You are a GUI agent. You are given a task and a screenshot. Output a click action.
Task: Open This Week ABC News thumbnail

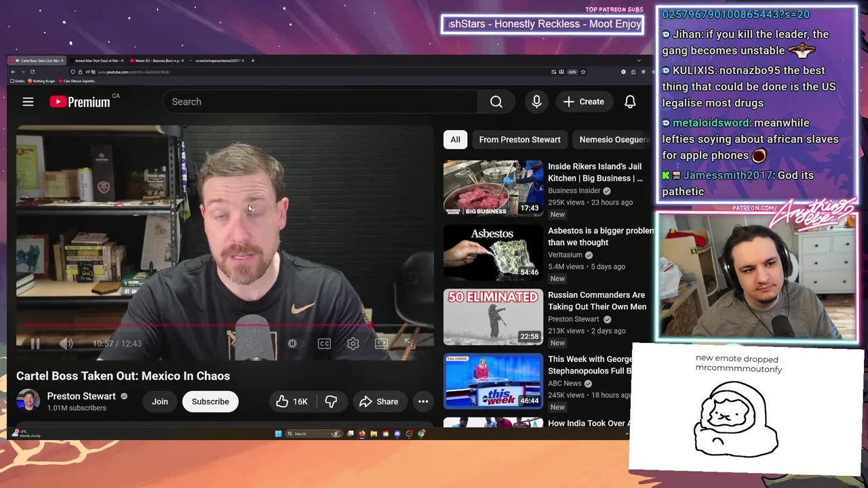click(493, 382)
